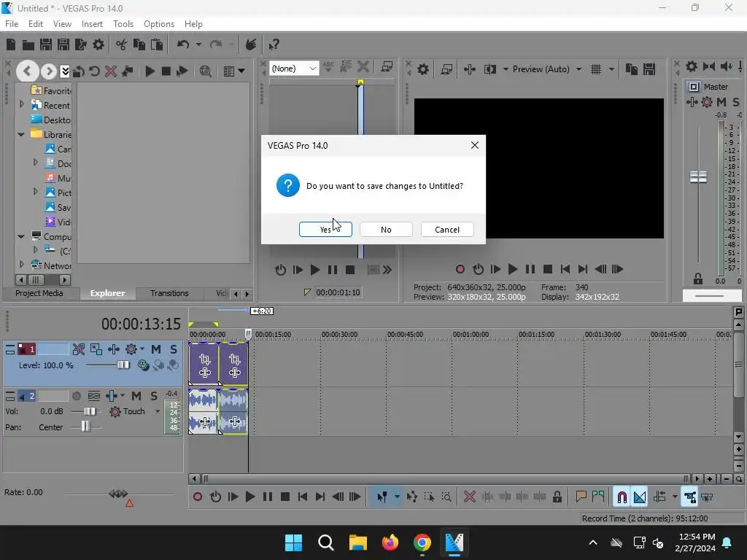Screen dimensions: 747x560
Task: Click the Master volume fader handle
Action: tap(698, 177)
